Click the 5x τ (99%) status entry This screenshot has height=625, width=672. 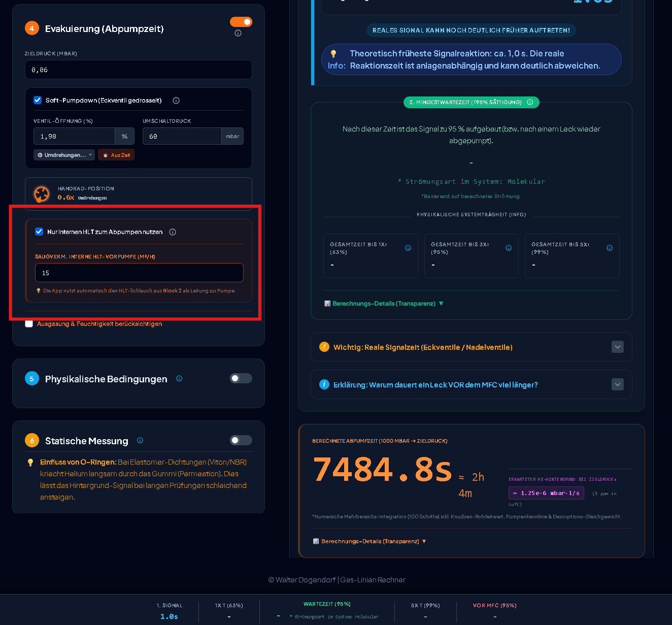425,611
